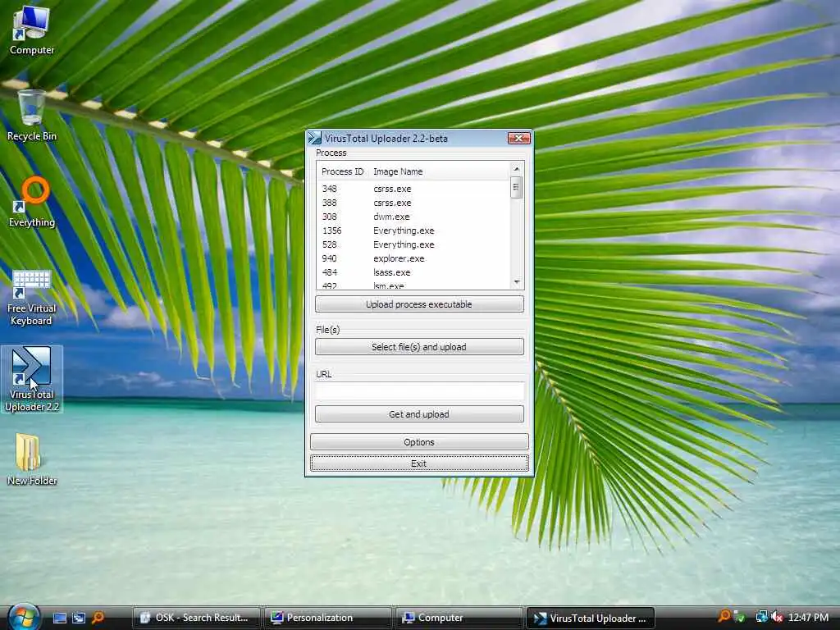Click process list scroll up arrow
The image size is (840, 630).
point(517,169)
